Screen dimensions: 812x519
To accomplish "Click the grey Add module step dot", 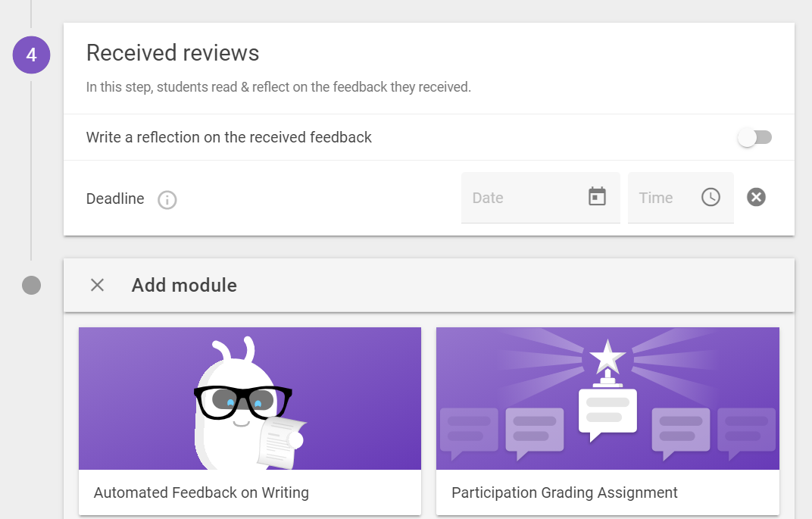I will point(32,286).
